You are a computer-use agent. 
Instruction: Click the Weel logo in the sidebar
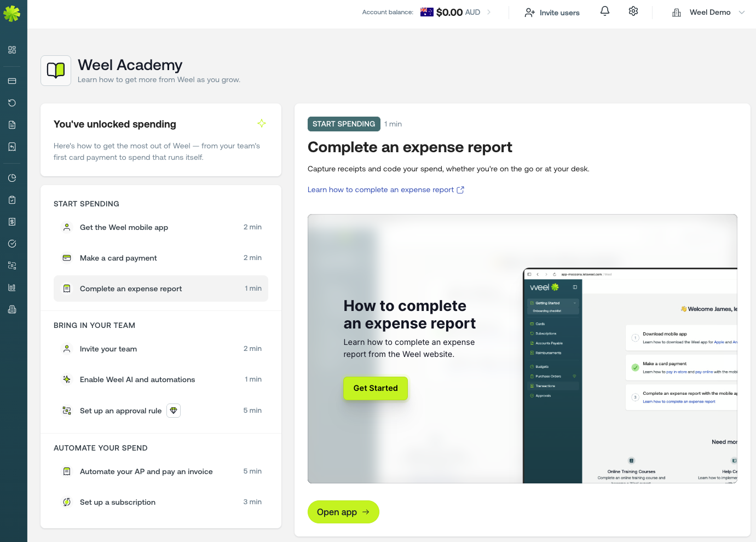point(12,13)
